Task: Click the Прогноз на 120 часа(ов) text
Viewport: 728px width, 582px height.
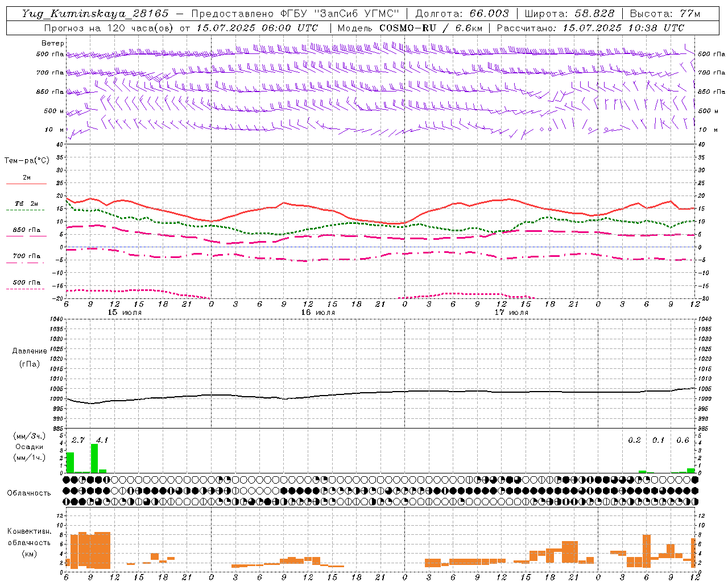Action: [x=110, y=28]
